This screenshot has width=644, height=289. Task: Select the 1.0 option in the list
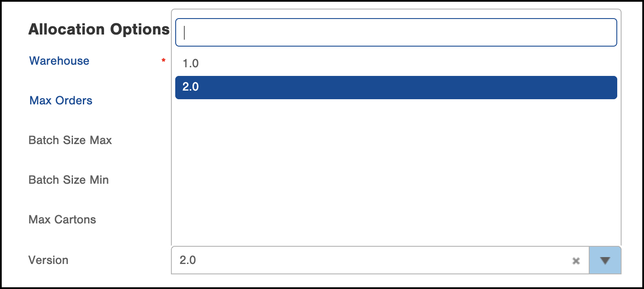point(190,64)
